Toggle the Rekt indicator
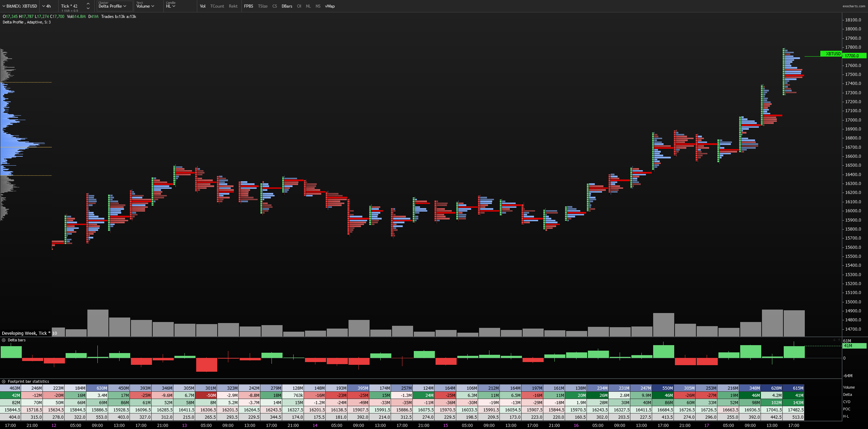 point(233,6)
